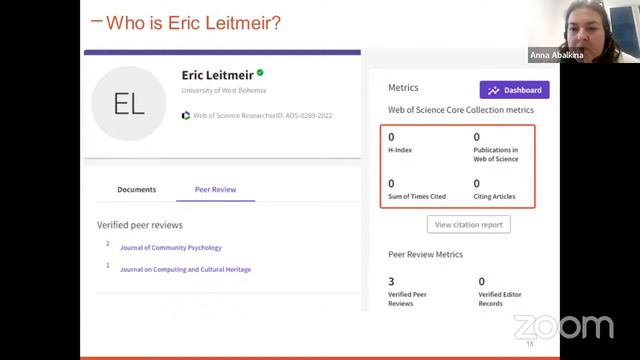The height and width of the screenshot is (360, 640).
Task: Click the Verified Editor Records count
Action: click(482, 282)
